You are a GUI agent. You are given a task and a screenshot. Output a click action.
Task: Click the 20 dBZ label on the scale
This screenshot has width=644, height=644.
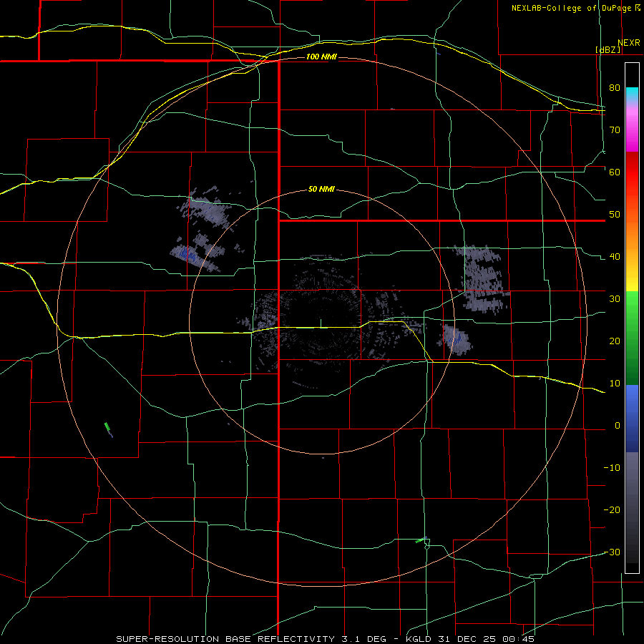tap(615, 341)
